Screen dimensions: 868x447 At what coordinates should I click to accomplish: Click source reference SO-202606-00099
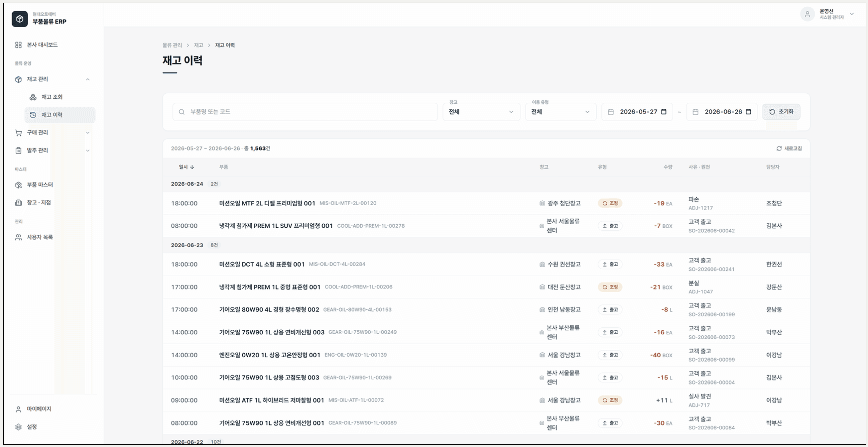click(711, 360)
